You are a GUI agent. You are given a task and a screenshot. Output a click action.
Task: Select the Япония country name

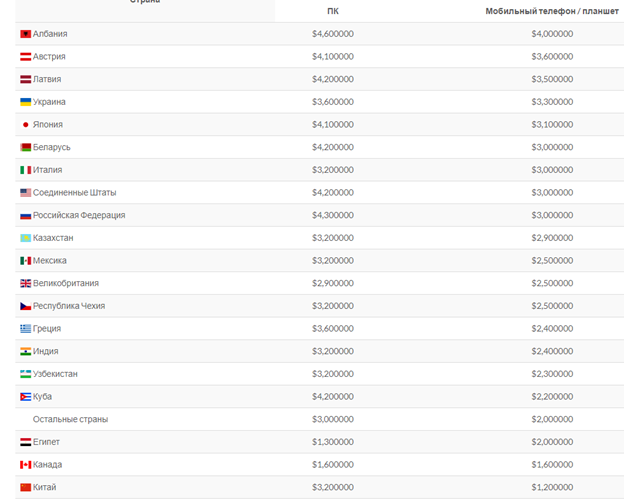(48, 125)
